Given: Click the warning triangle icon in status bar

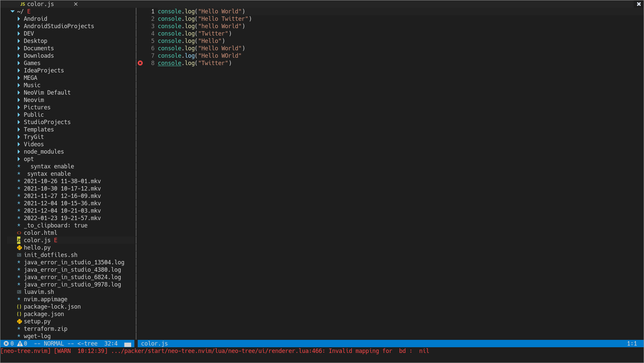Looking at the screenshot, I should (x=20, y=344).
